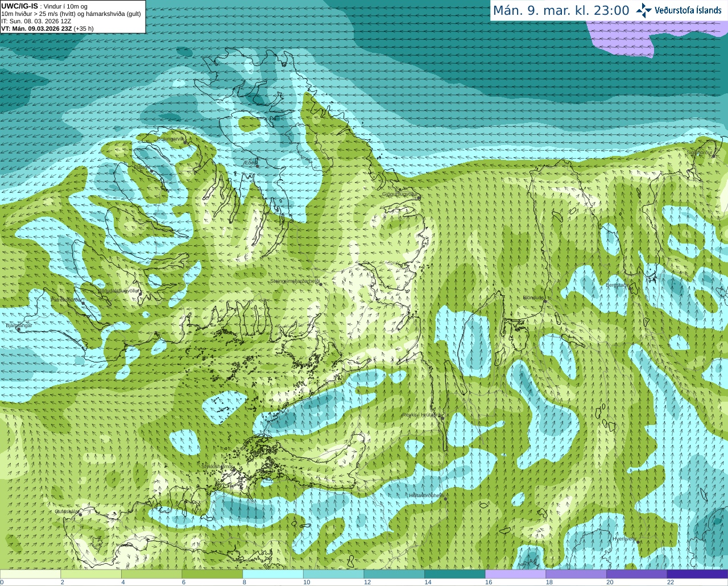Click the 2–4 m/s light green legend swatch
Image resolution: width=728 pixels, height=586 pixels.
click(91, 574)
